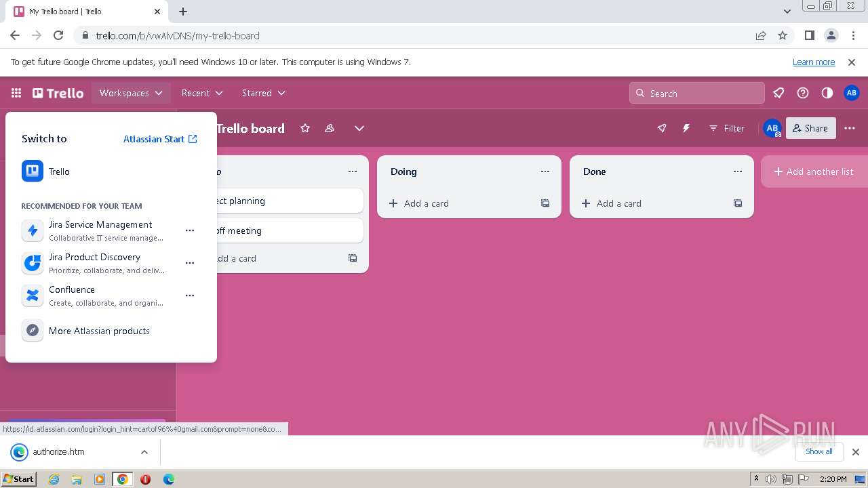Change board visibility with workspace icon
Screen dimensions: 868x488
pyautogui.click(x=330, y=128)
